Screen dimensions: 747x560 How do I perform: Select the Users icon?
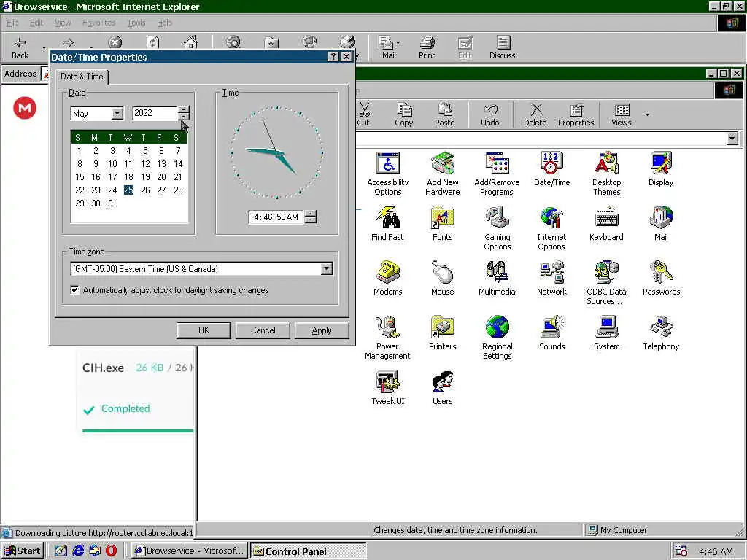pyautogui.click(x=443, y=388)
